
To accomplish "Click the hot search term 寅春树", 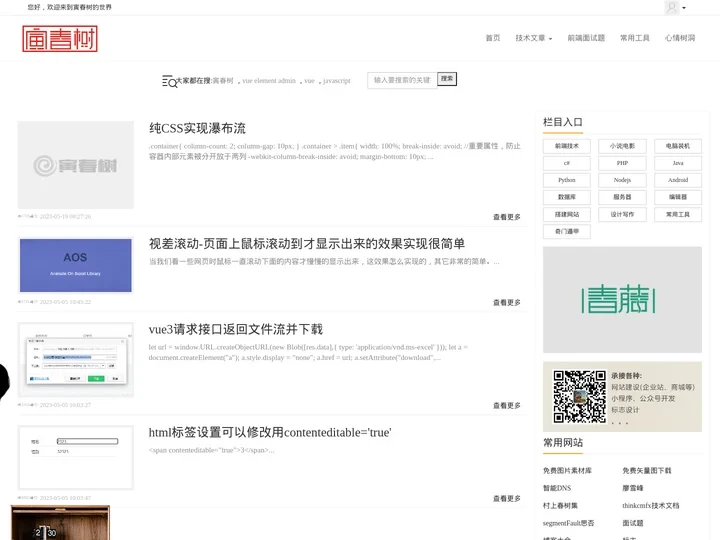I will [223, 81].
